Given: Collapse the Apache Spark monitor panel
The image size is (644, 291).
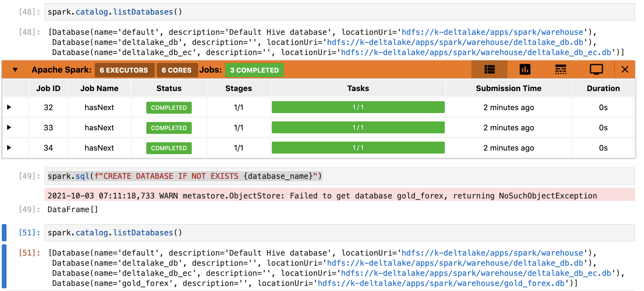Looking at the screenshot, I should (15, 70).
